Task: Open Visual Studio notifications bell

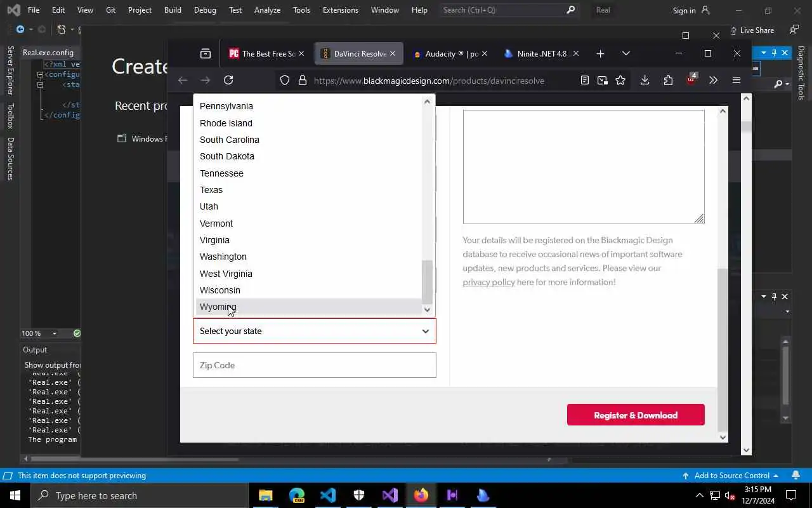Action: click(x=796, y=476)
